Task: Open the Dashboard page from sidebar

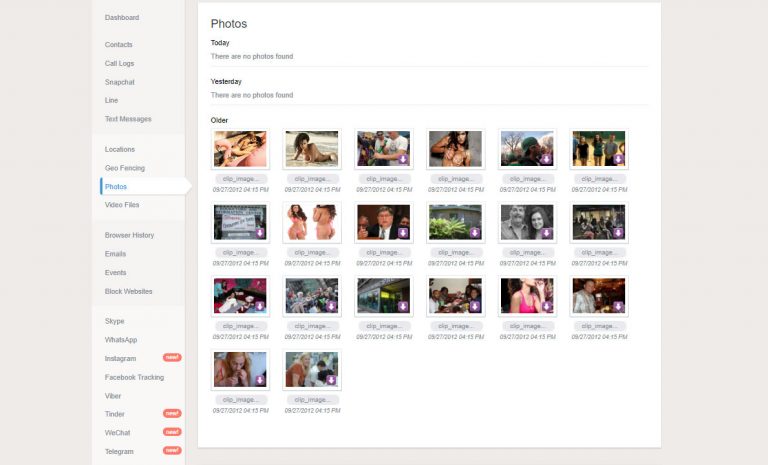Action: click(122, 18)
